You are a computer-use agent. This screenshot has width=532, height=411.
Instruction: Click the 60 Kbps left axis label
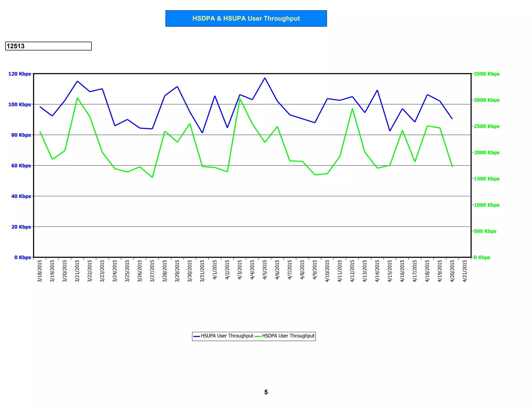pyautogui.click(x=21, y=165)
